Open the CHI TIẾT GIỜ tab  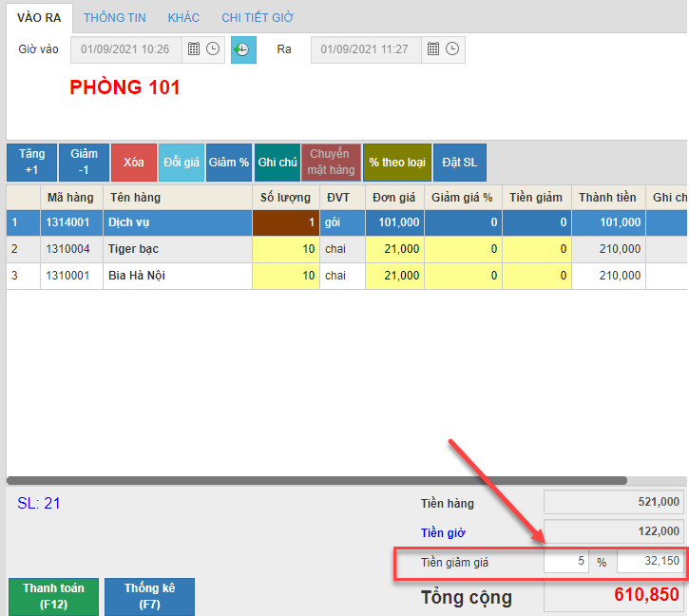(258, 18)
